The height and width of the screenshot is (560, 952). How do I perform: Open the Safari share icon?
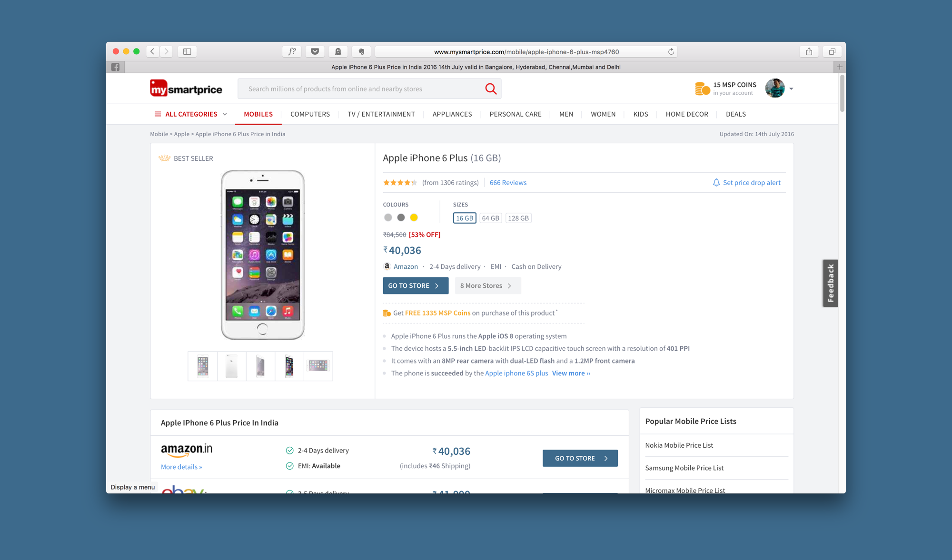point(809,51)
